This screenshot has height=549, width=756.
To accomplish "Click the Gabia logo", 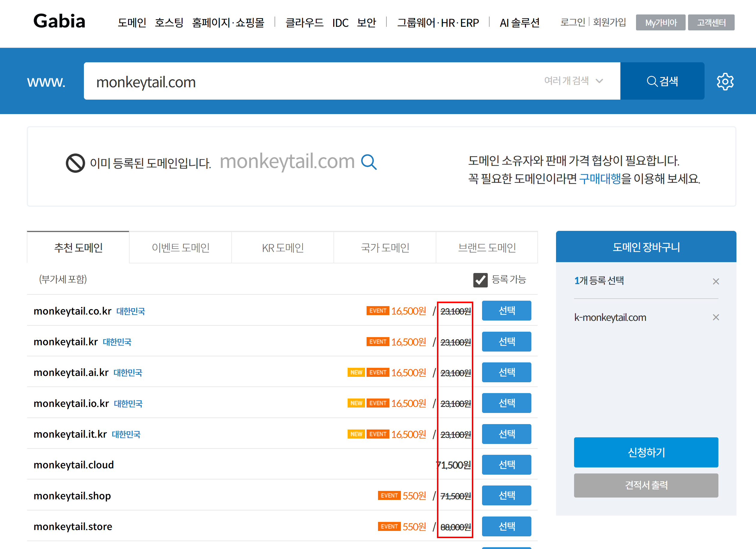I will tap(59, 21).
